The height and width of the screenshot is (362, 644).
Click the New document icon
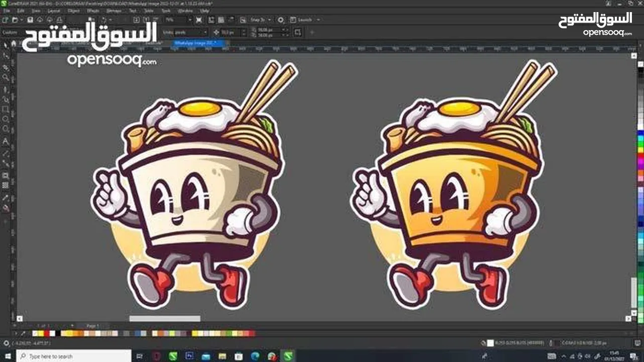click(5, 20)
